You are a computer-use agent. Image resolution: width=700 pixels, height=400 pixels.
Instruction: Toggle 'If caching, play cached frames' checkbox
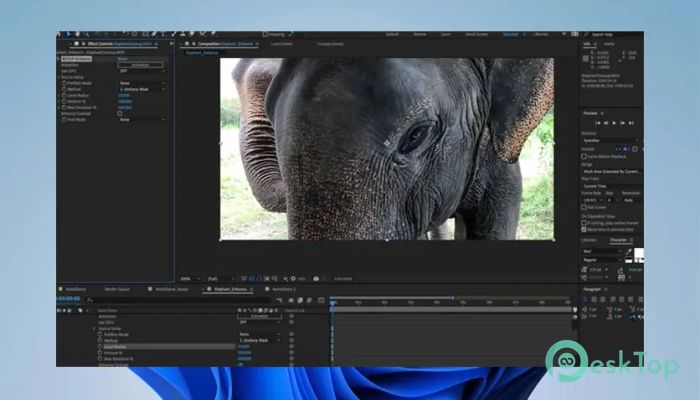(584, 223)
